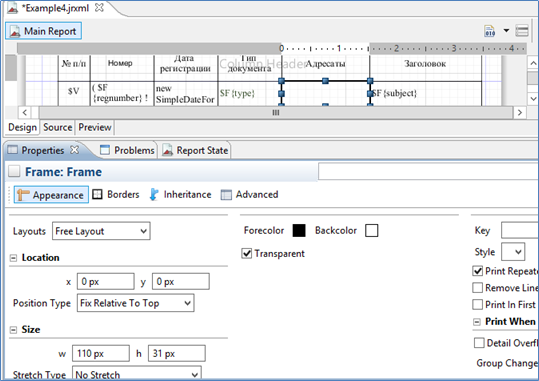Open dropdown arrow next to binary icon

tap(506, 31)
